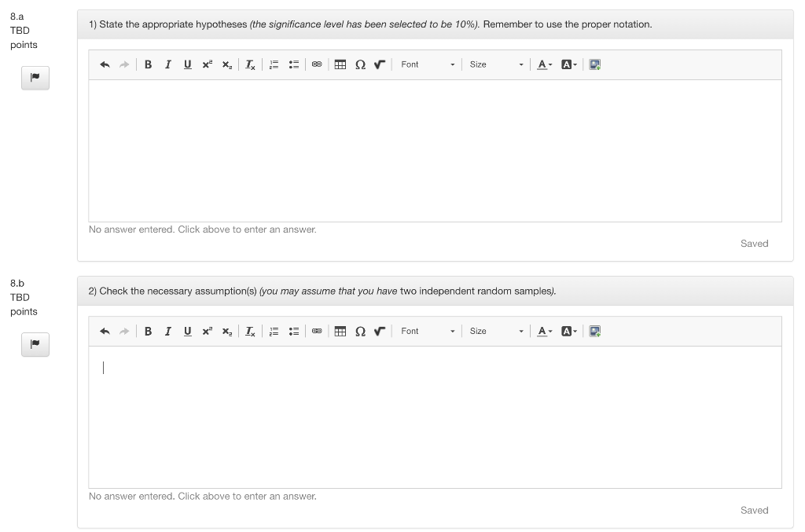Flag question 8.a for review

point(35,78)
